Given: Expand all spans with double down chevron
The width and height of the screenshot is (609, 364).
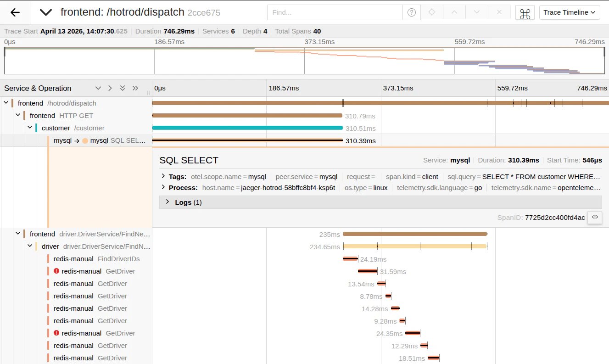Looking at the screenshot, I should point(123,88).
